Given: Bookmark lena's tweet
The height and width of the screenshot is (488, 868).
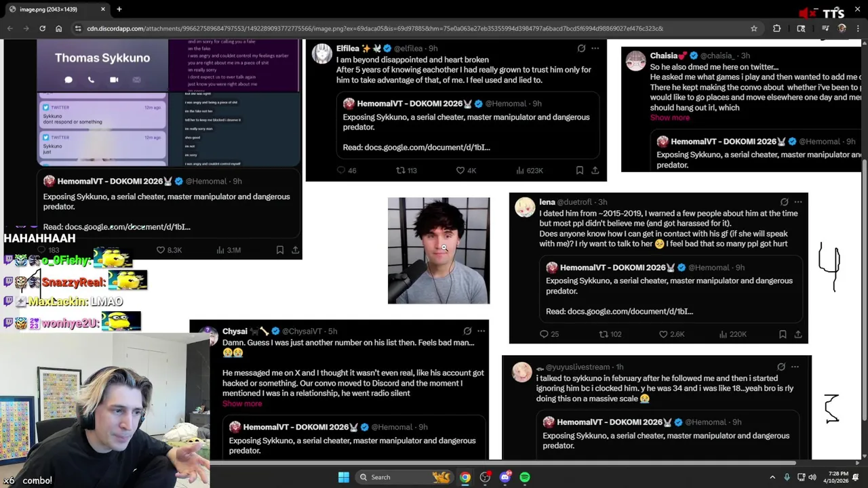Looking at the screenshot, I should coord(783,334).
